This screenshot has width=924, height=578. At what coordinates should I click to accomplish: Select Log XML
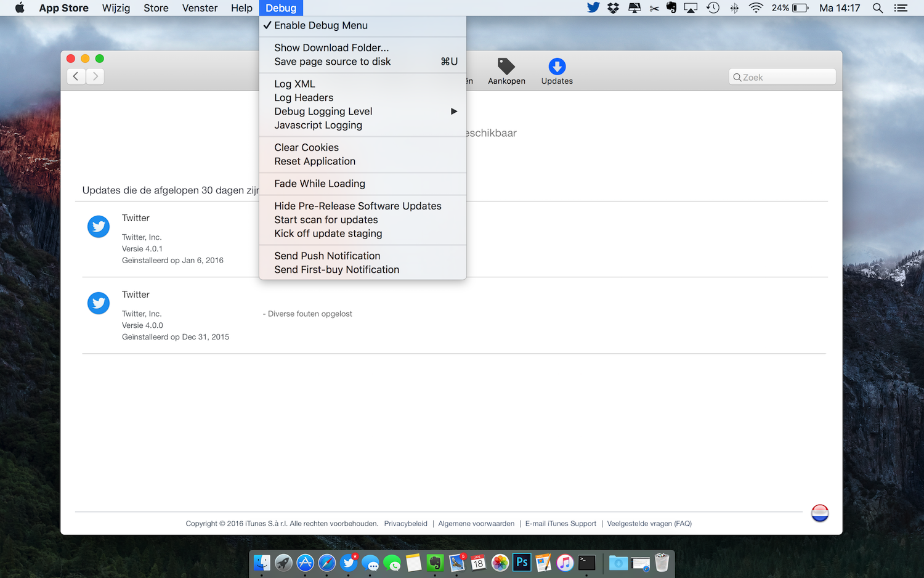[363, 84]
